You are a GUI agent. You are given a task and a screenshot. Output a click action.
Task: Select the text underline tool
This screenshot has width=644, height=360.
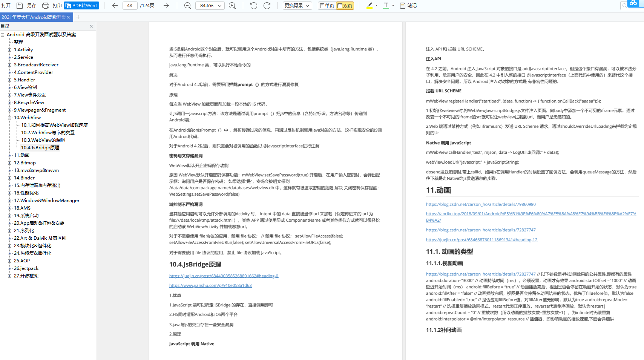pos(386,6)
